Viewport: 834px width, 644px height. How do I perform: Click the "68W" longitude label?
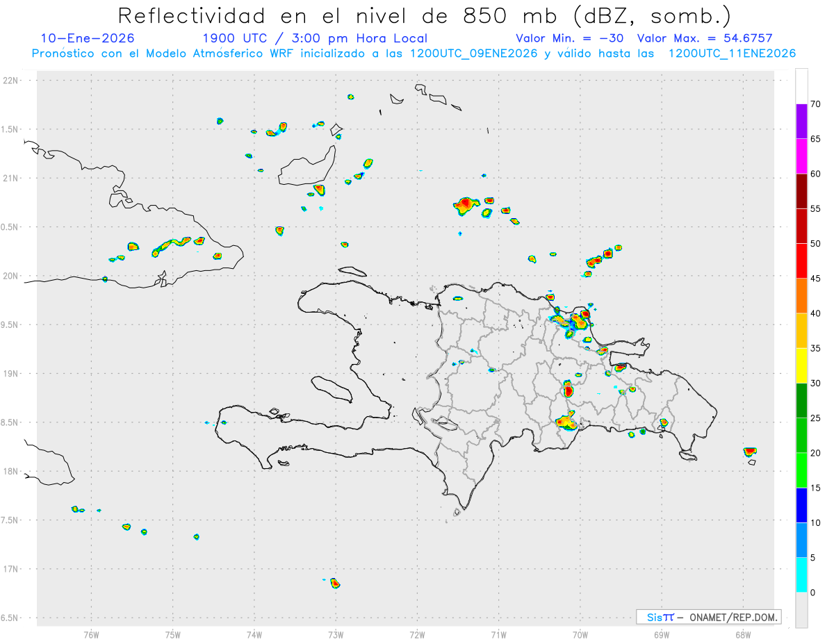[x=743, y=635]
